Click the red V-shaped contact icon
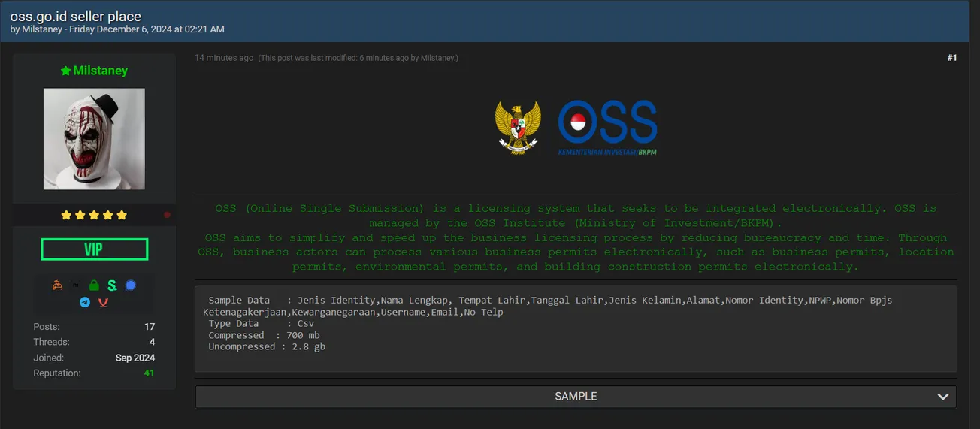The width and height of the screenshot is (980, 429). coord(103,302)
